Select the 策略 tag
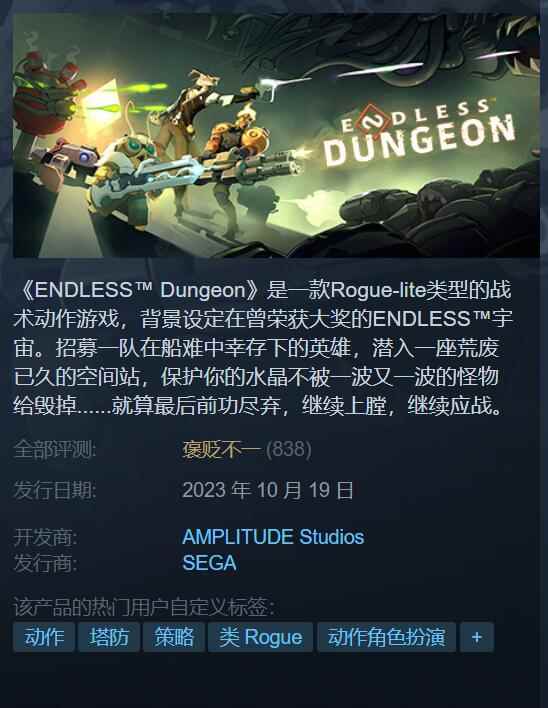Screen dimensions: 548x708 [x=174, y=637]
